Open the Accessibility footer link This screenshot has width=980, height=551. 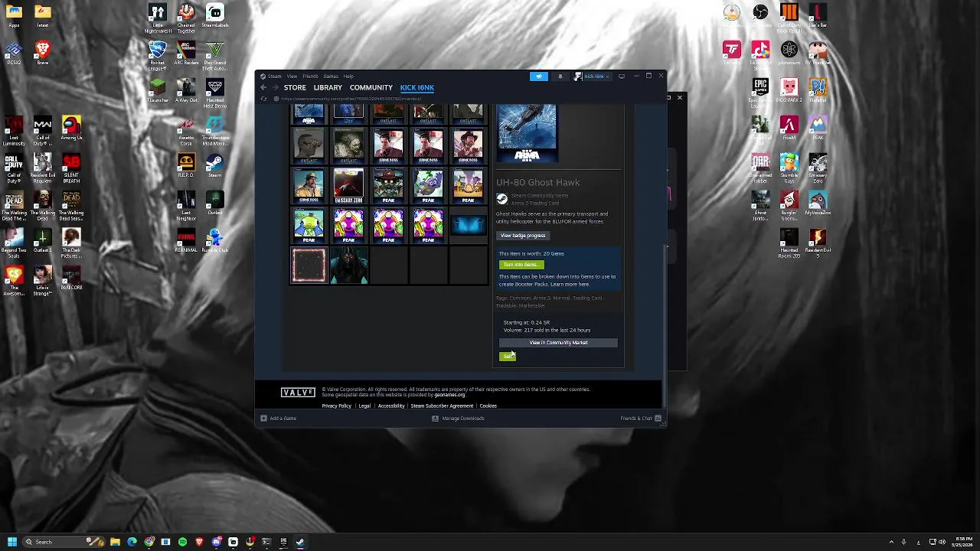(390, 406)
